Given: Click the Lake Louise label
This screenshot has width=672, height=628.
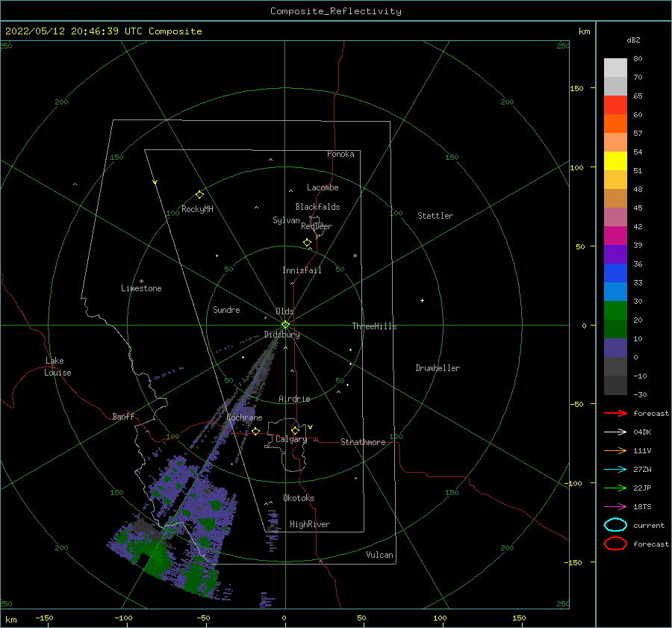Looking at the screenshot, I should coord(57,367).
